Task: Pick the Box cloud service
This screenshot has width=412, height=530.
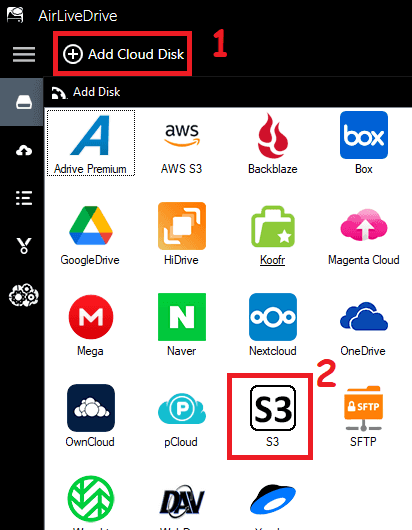Action: point(364,144)
